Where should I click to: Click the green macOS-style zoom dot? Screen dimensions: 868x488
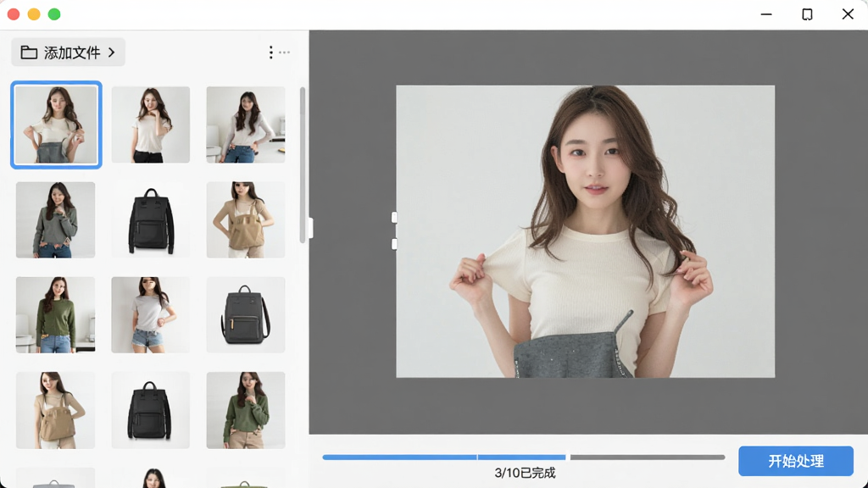(54, 14)
